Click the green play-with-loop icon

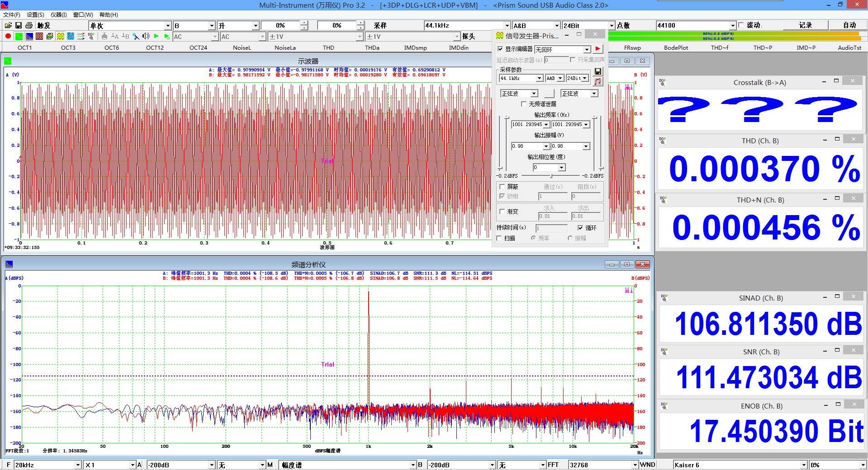(167, 37)
